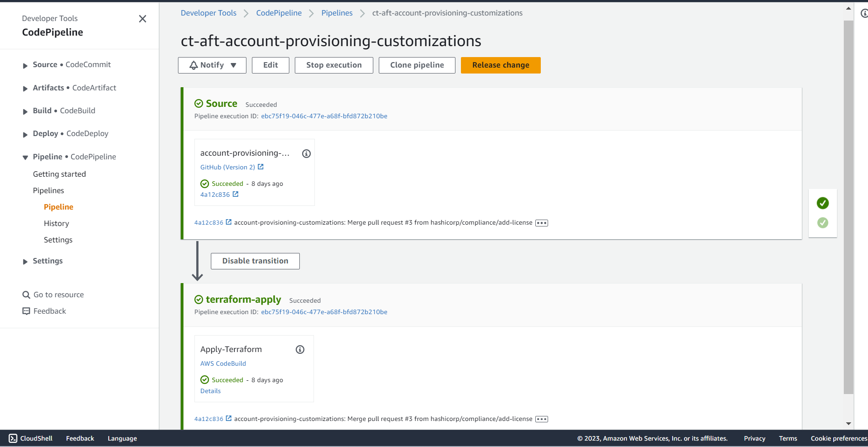
Task: Click info icon on Apply-Terraform action card
Action: click(x=300, y=350)
